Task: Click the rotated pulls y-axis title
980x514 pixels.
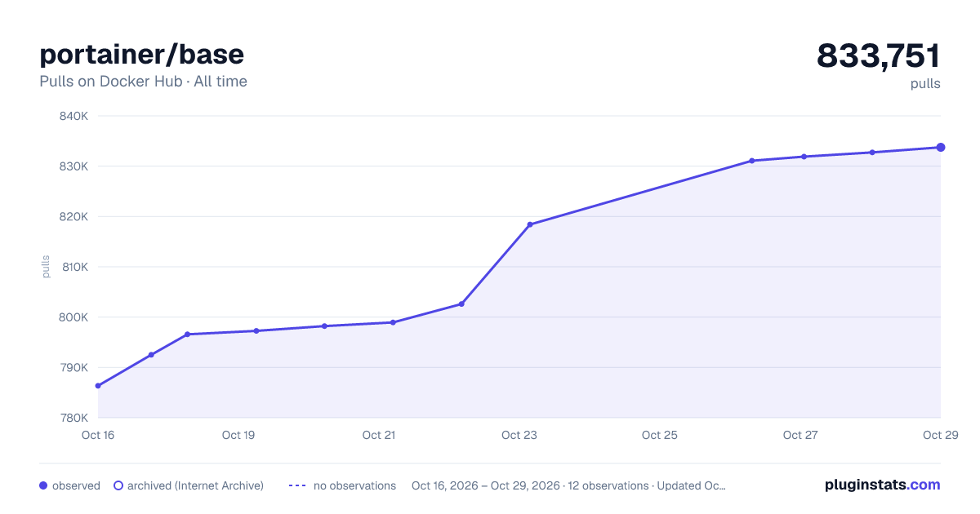Action: click(46, 267)
